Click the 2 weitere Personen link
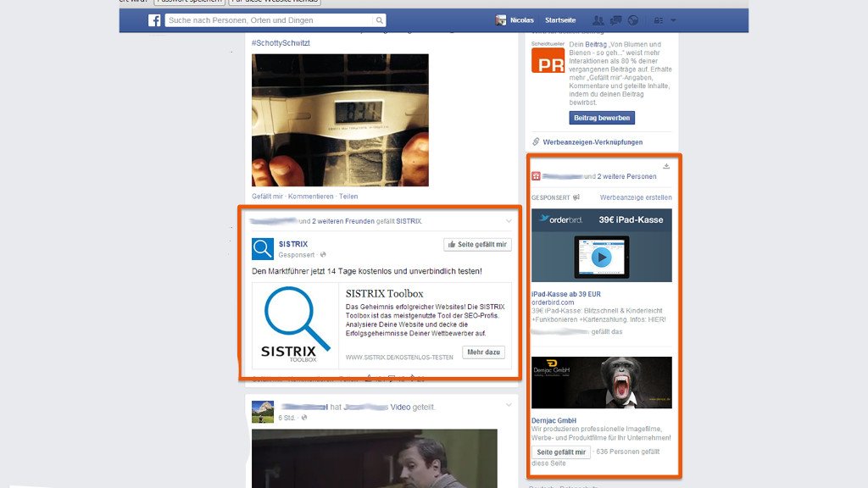This screenshot has width=868, height=488. [626, 176]
